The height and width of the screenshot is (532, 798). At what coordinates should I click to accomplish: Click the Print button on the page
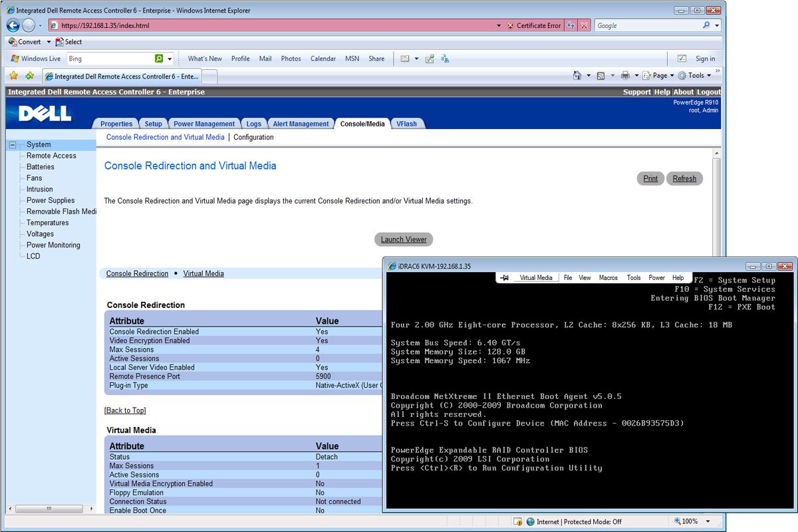[650, 178]
